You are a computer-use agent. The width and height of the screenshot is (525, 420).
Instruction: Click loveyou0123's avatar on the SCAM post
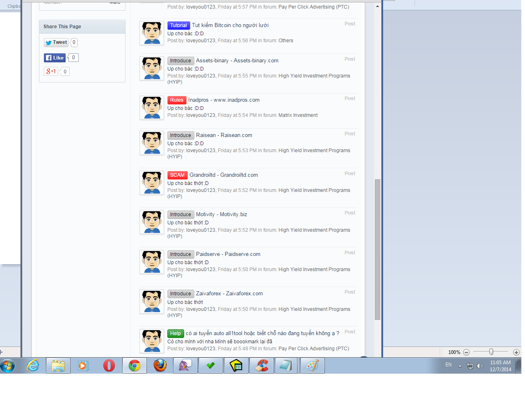point(151,183)
